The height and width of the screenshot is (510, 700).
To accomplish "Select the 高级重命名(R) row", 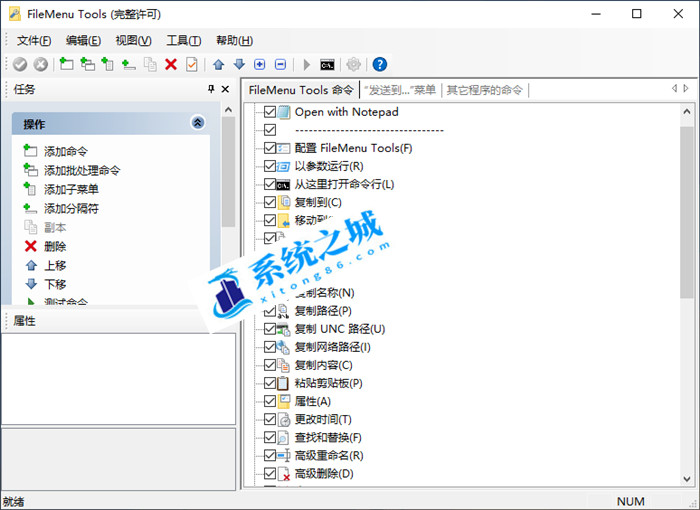I will [x=329, y=456].
